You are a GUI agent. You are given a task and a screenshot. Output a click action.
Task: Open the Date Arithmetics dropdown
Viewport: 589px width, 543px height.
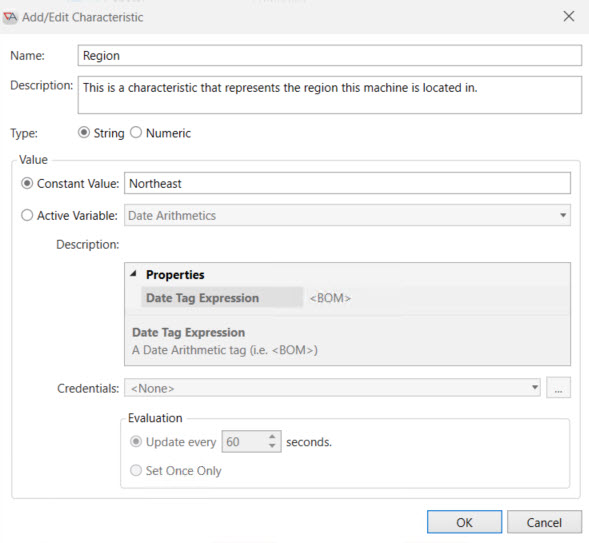347,215
